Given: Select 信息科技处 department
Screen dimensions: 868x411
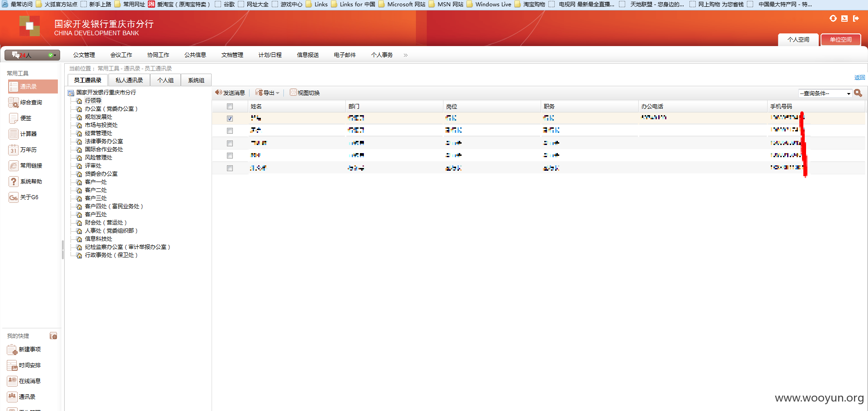Looking at the screenshot, I should point(99,239).
